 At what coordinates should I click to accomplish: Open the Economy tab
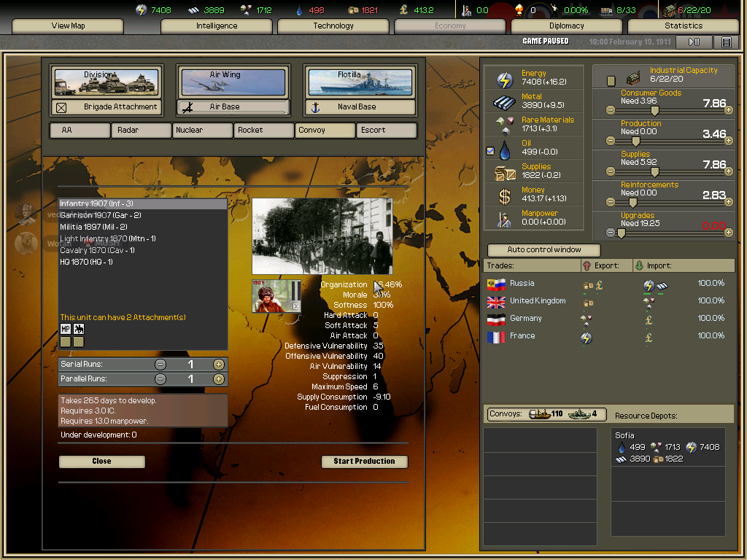point(449,26)
